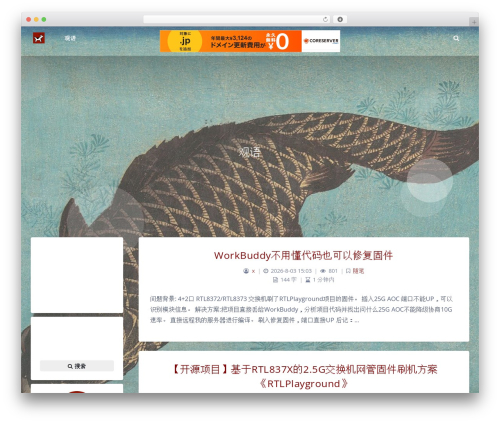500x423 pixels.
Task: Click the circular download icon beside the address bar
Action: (340, 19)
